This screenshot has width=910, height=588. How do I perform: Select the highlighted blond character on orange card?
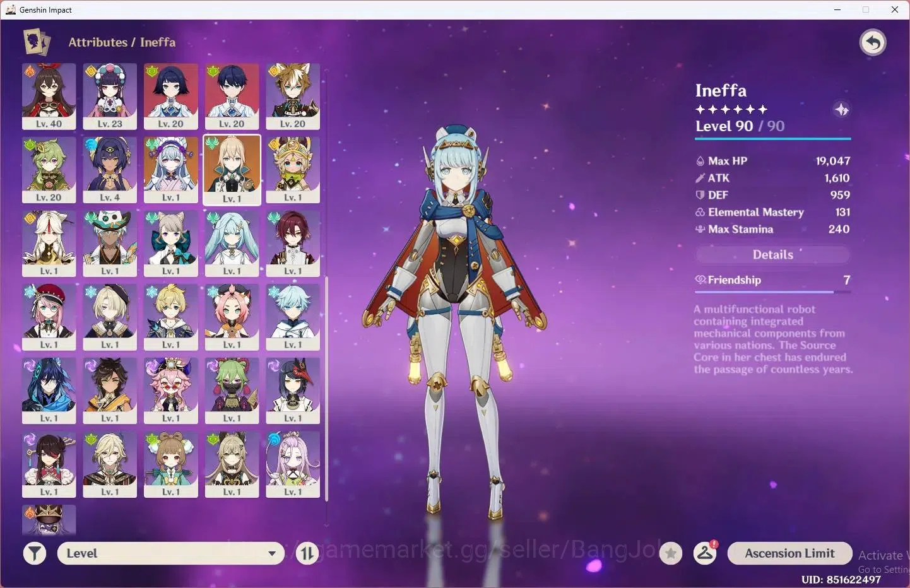232,170
